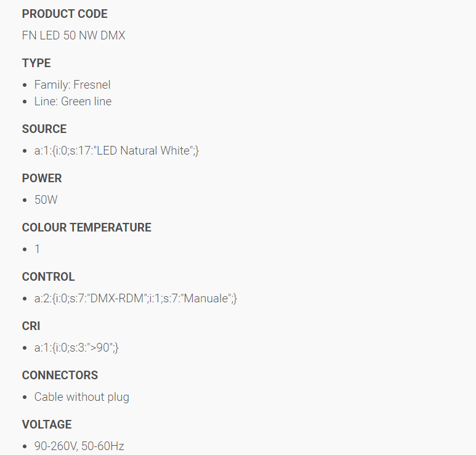The image size is (476, 455).
Task: Select the 50W power value
Action: [x=46, y=199]
